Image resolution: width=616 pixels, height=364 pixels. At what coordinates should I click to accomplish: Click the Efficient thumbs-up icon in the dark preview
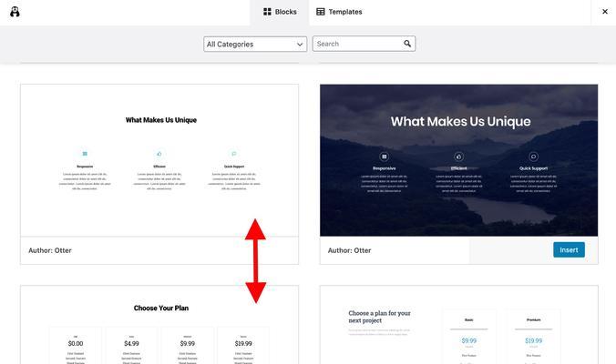pyautogui.click(x=459, y=157)
